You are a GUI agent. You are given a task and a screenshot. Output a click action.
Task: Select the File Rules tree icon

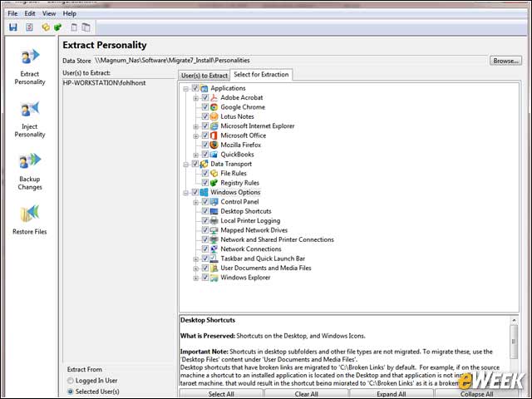click(x=214, y=174)
